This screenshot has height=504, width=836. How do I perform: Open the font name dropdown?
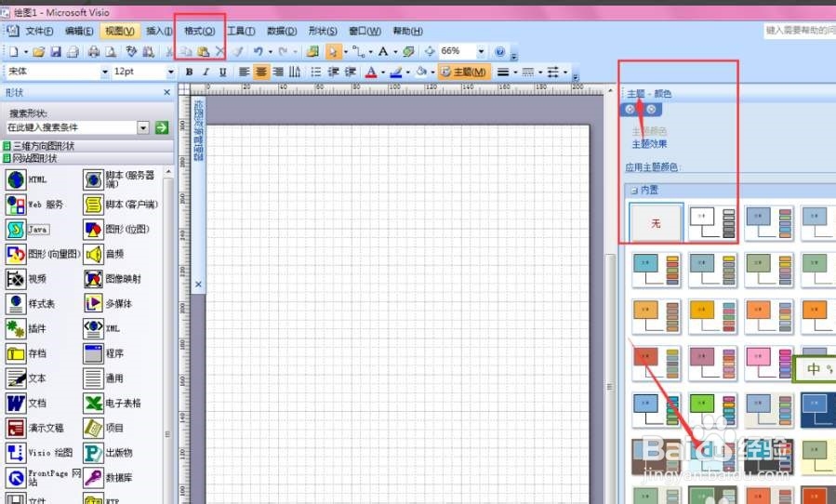pos(104,72)
